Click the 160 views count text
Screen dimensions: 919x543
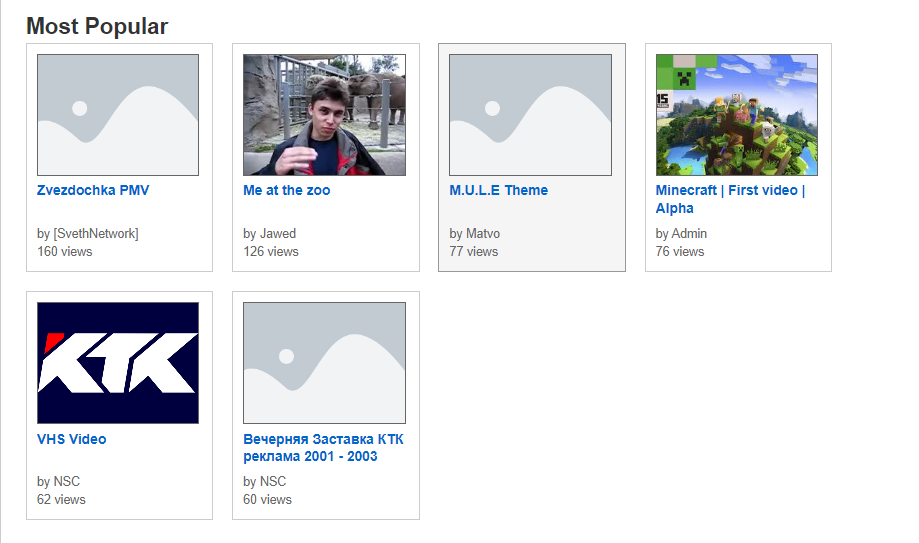tap(65, 252)
